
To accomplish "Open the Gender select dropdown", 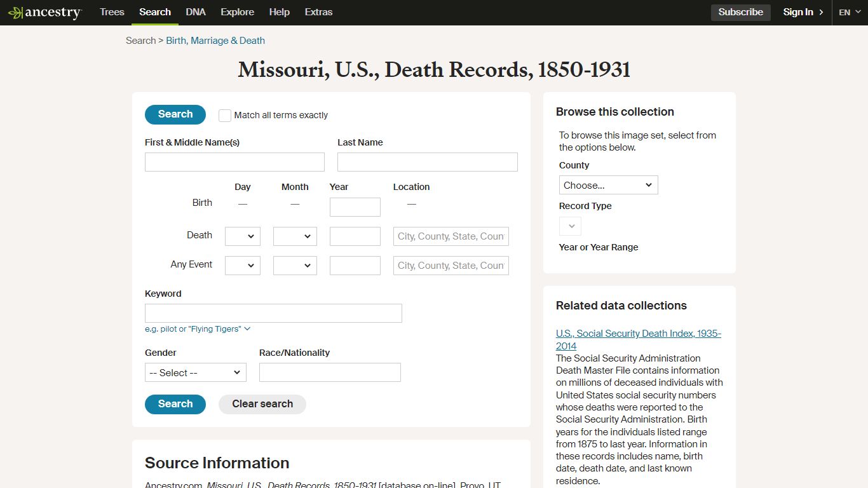I will point(196,372).
